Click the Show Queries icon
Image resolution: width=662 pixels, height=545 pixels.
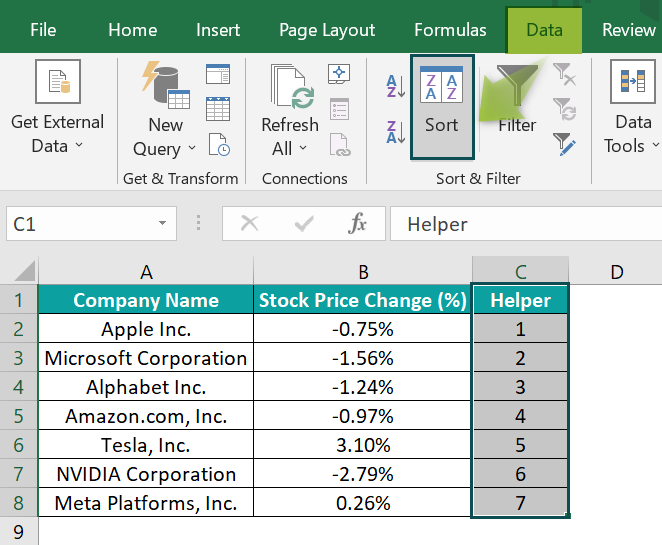218,74
